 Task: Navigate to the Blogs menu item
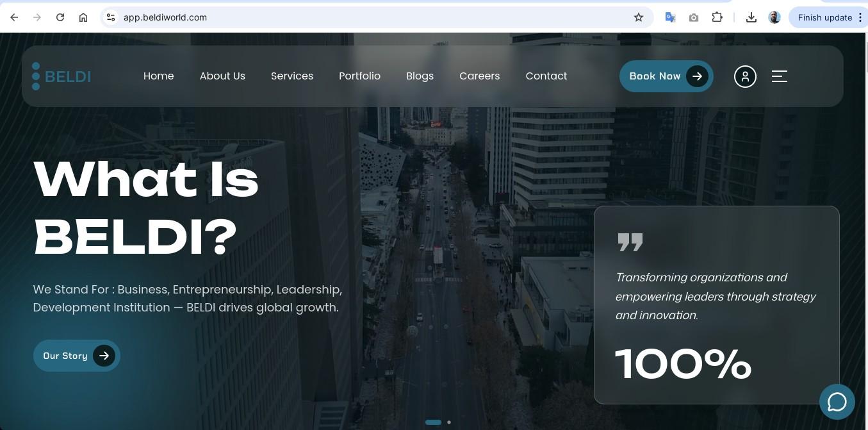[x=420, y=76]
